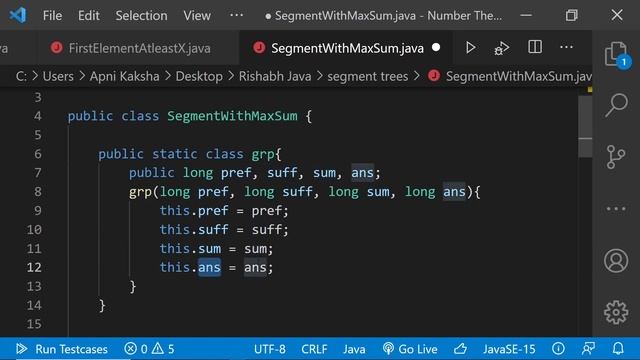Click segment trees breadcrumb segment
Screen dimensions: 640x360
coord(367,76)
